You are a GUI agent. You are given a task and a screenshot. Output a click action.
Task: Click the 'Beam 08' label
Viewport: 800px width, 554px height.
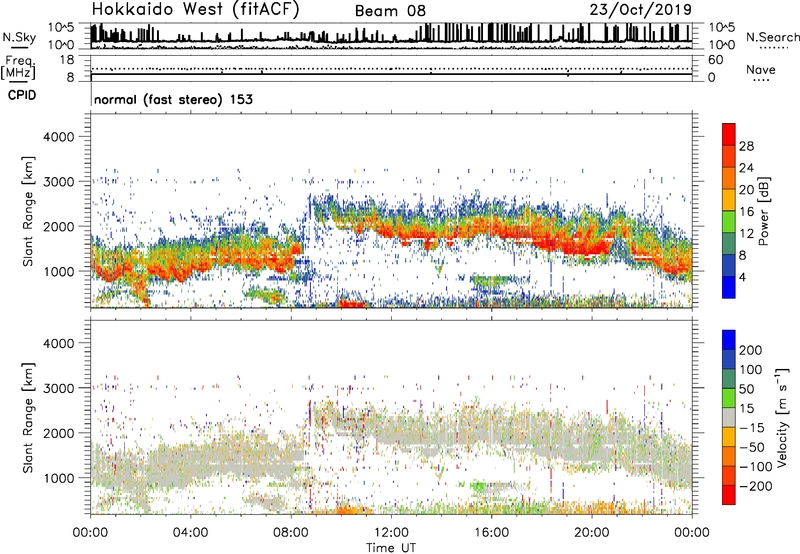pyautogui.click(x=390, y=11)
